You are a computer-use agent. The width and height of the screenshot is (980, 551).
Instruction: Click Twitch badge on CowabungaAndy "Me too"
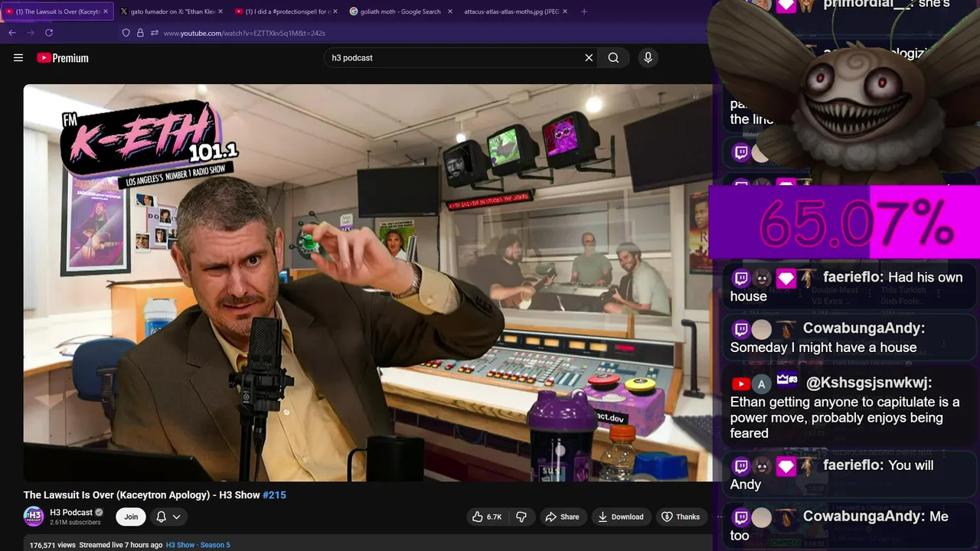tap(740, 518)
